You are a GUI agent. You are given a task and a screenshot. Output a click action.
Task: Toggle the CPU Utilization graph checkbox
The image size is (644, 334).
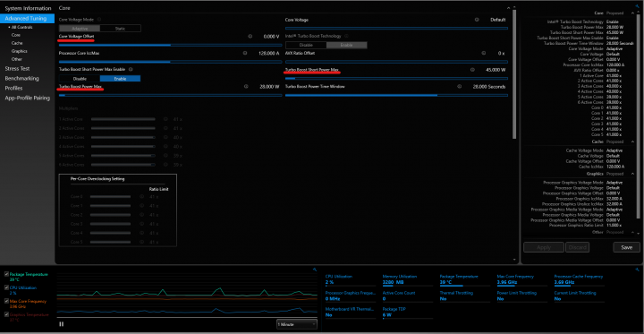(x=6, y=287)
